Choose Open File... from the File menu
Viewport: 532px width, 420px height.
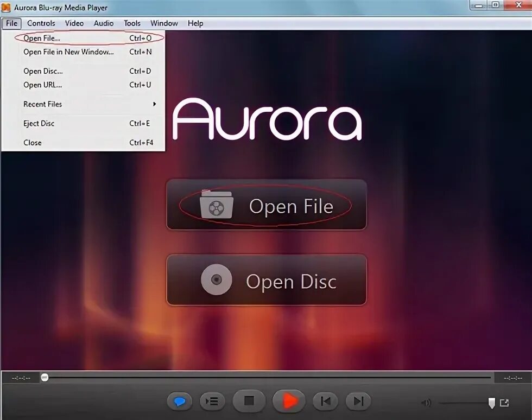point(84,38)
